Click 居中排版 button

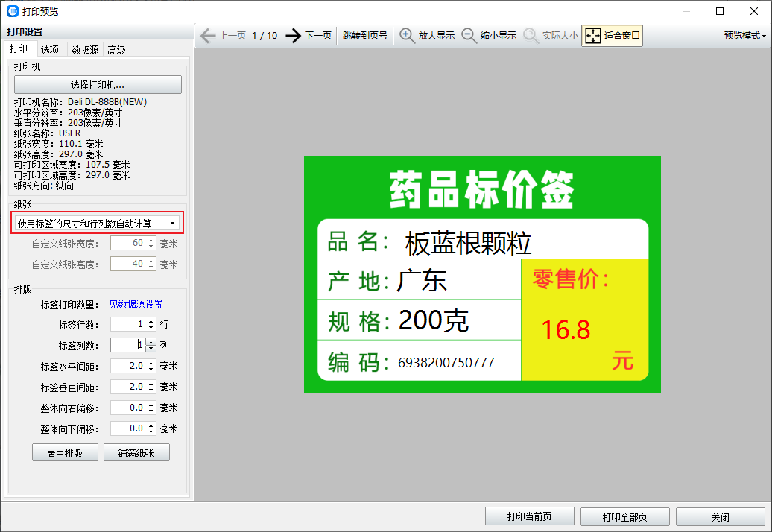[65, 452]
